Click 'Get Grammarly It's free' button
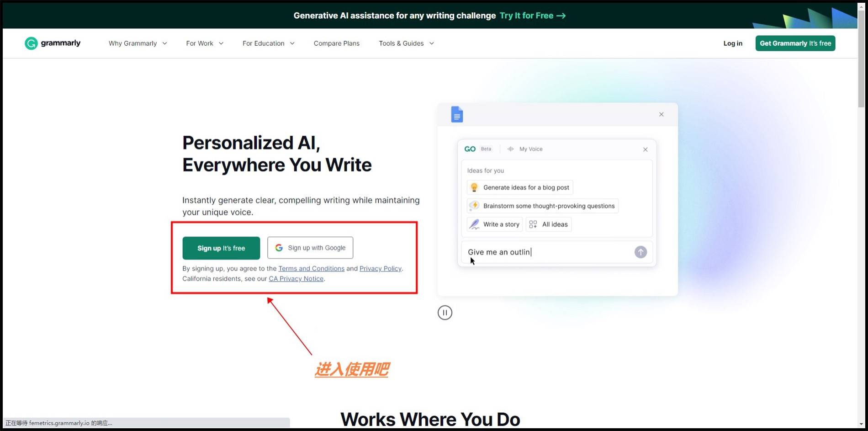The image size is (868, 431). [x=795, y=43]
